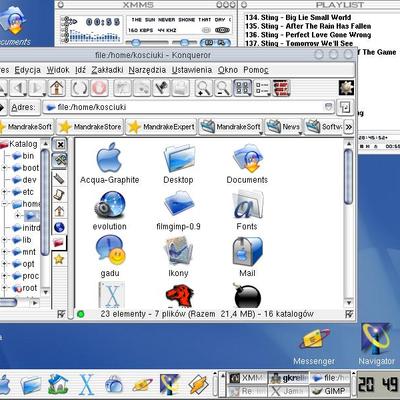This screenshot has width=400, height=400.
Task: Switch to GIMP taskbar entry
Action: coord(329,391)
